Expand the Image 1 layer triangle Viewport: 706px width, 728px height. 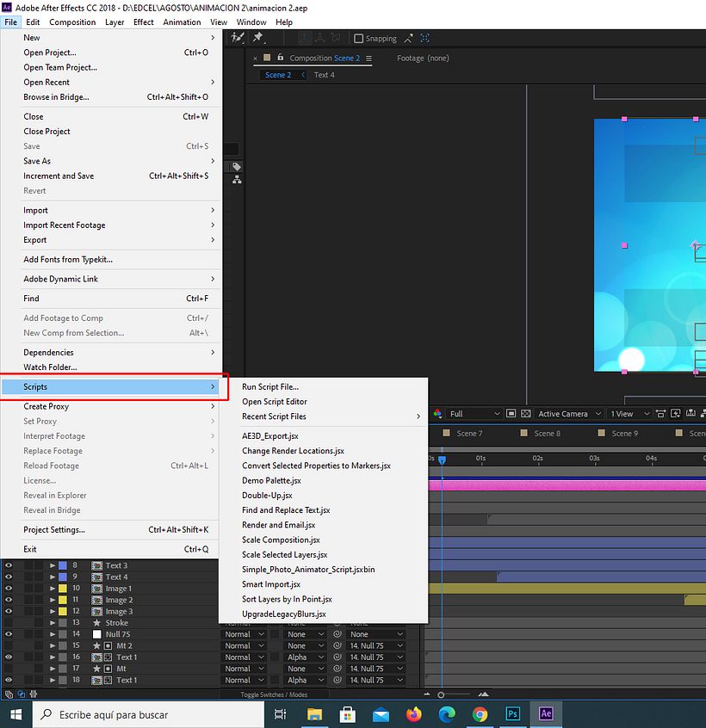53,589
